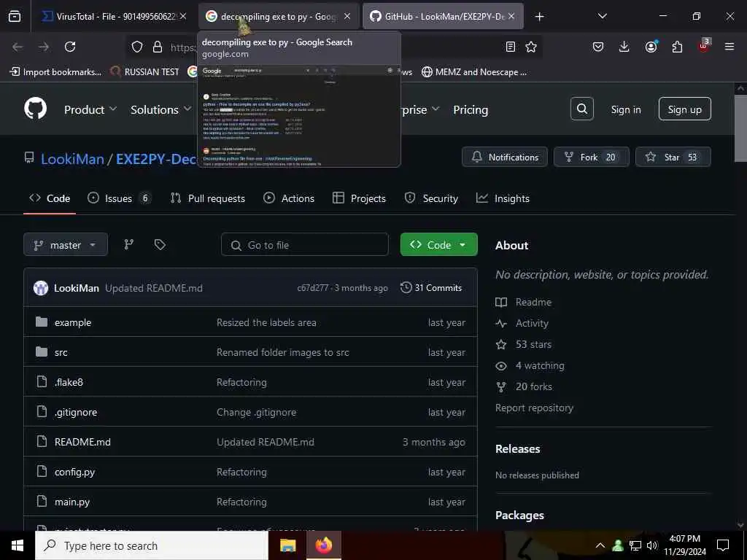Viewport: 747px width, 560px height.
Task: Switch to the VirusTotal tab
Action: tap(114, 17)
